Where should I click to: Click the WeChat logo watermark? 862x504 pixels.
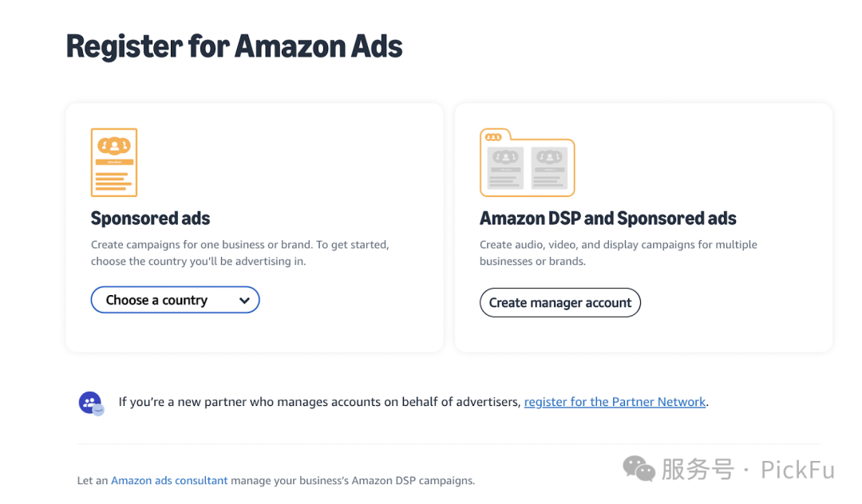coord(639,469)
